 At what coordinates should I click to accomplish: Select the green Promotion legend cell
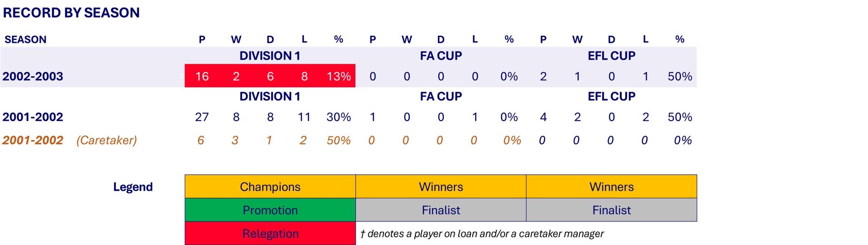[270, 210]
